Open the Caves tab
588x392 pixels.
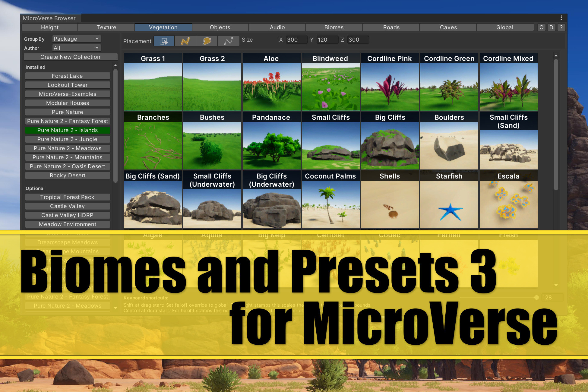(x=448, y=27)
